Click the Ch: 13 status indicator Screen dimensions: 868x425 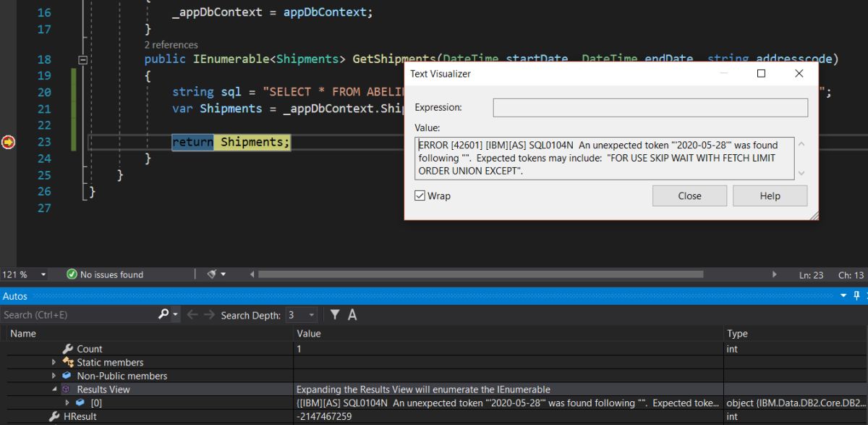851,275
